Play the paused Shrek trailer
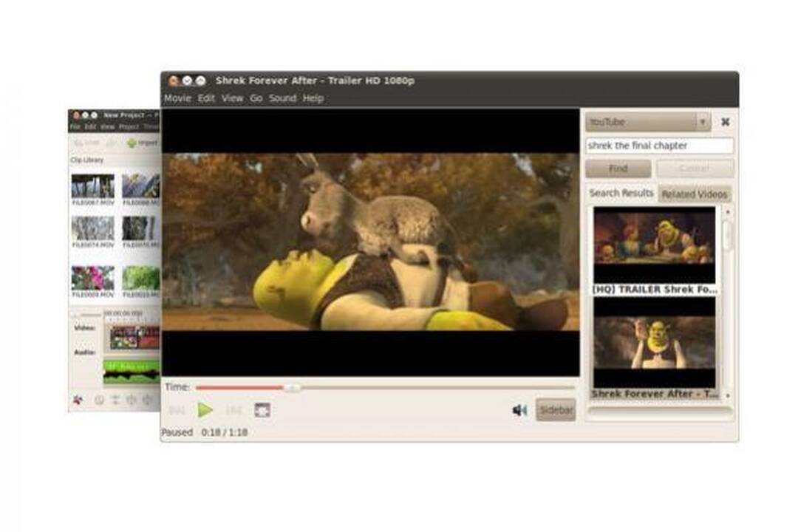 pyautogui.click(x=205, y=409)
